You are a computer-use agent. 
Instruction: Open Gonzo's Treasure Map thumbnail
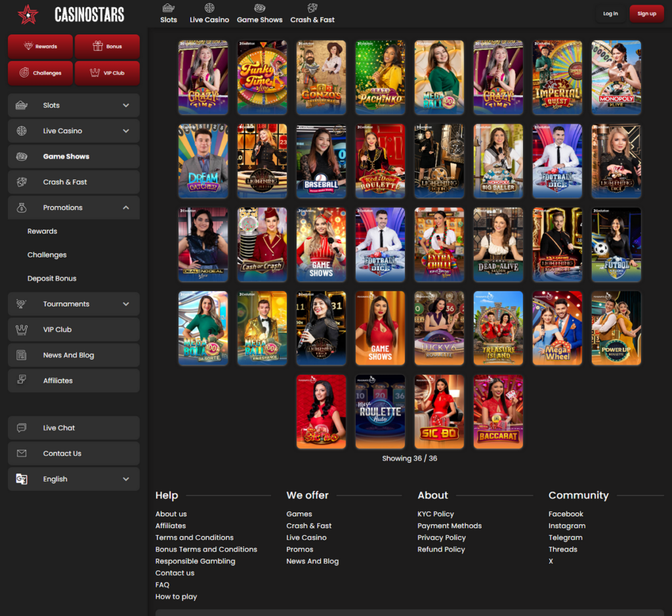tap(321, 77)
